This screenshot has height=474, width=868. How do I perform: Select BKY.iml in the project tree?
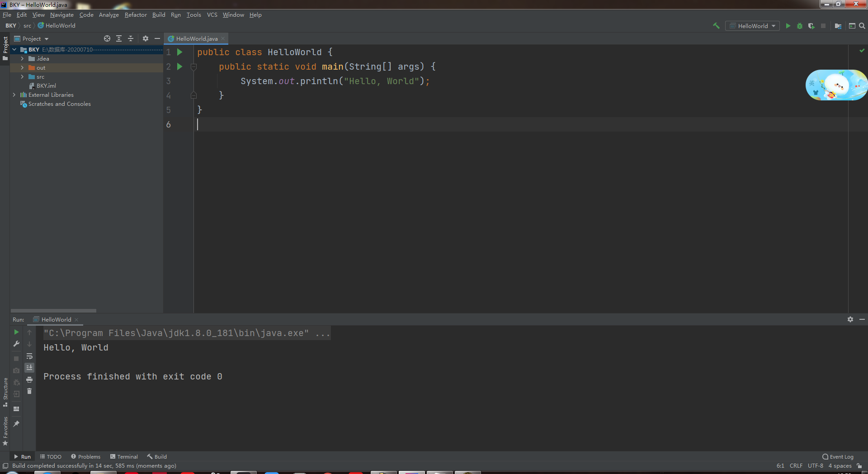46,86
